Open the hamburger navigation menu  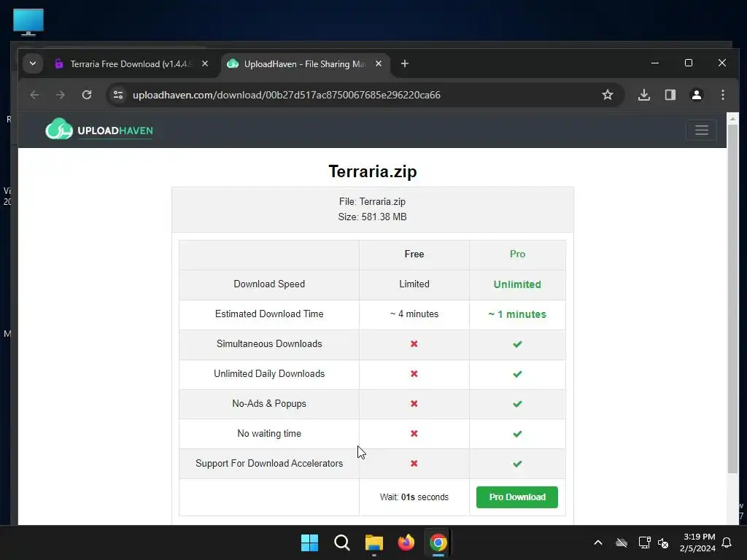pos(701,130)
